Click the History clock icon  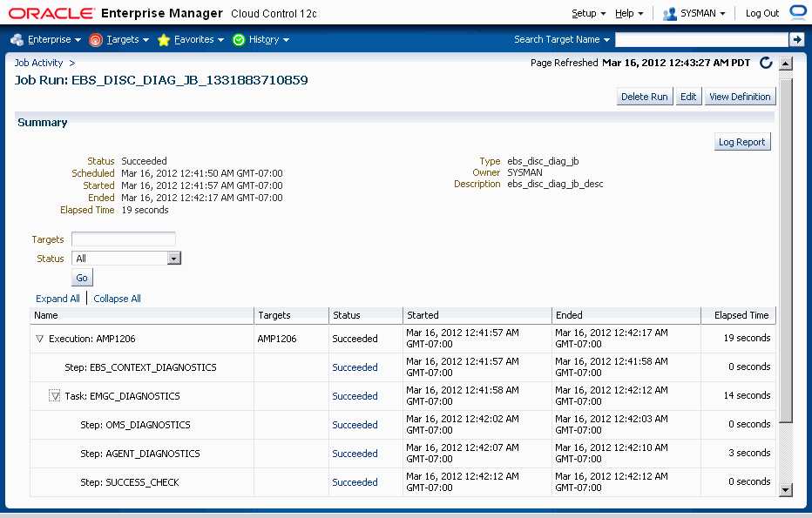coord(239,40)
